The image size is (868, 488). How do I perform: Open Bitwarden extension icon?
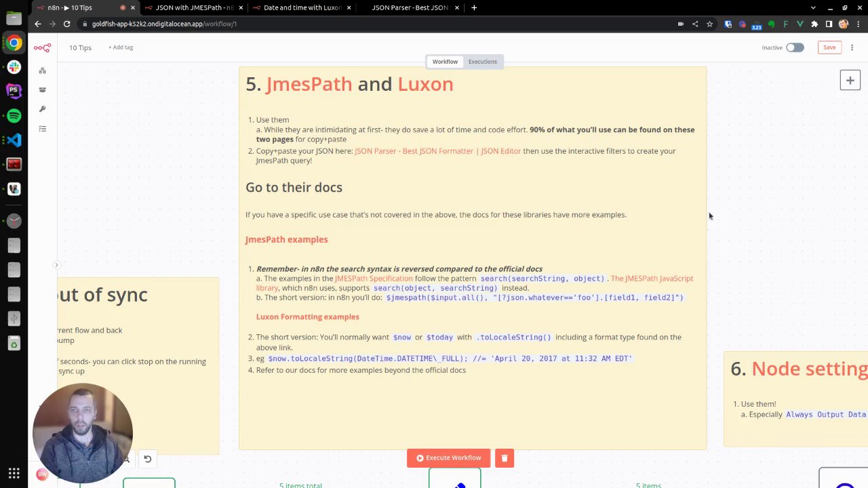point(728,24)
